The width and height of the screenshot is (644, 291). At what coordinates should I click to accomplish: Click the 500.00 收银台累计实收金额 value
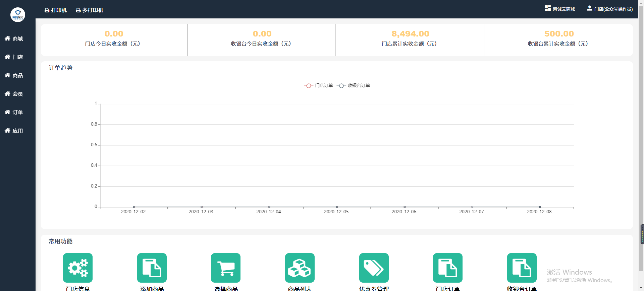pos(559,34)
